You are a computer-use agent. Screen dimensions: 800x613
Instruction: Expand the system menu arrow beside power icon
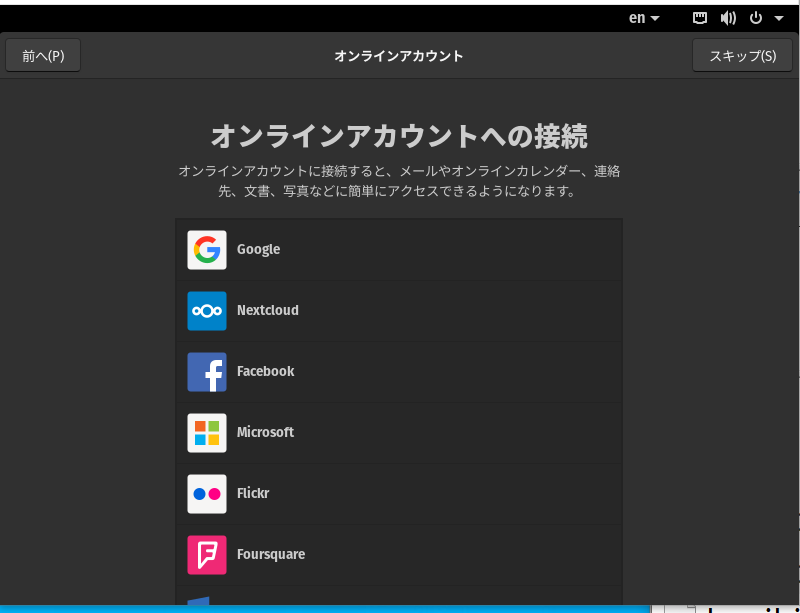[779, 18]
